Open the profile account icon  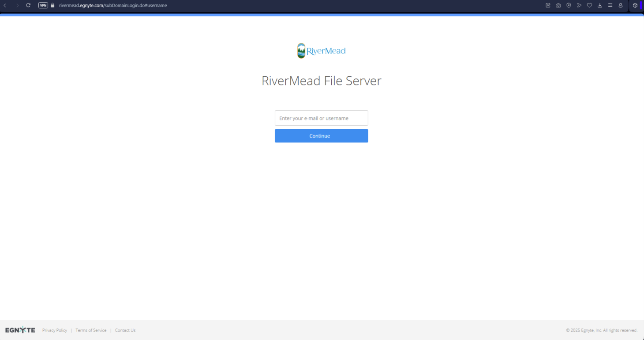click(621, 5)
